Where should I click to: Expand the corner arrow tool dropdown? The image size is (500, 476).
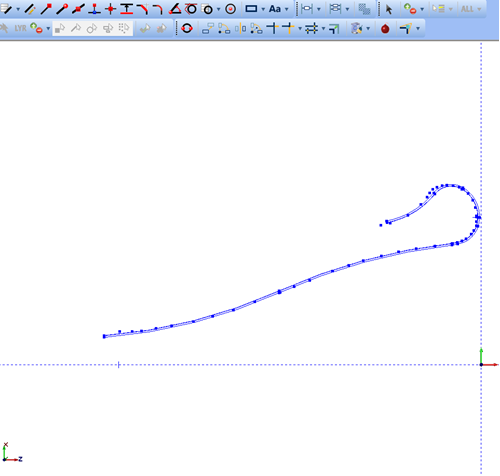tap(418, 29)
